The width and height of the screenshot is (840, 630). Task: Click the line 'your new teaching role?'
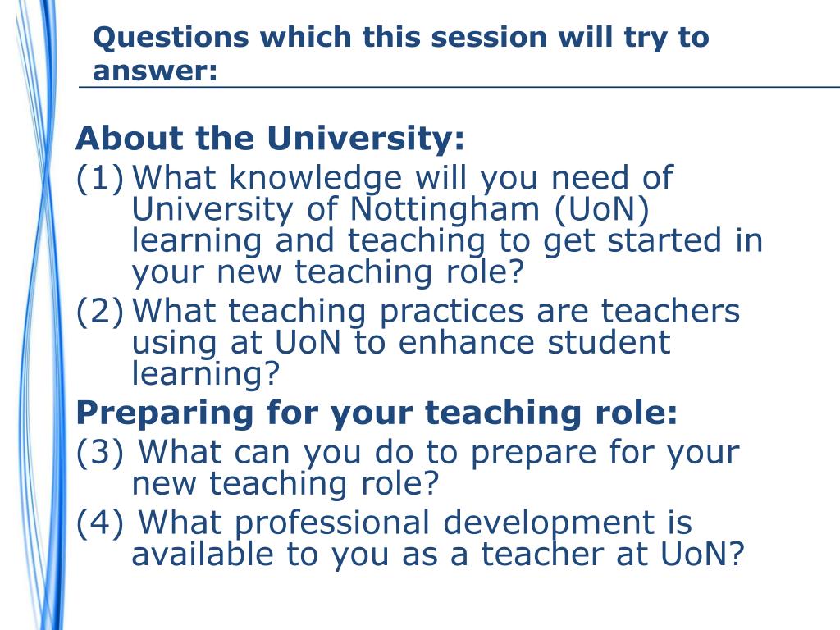(x=327, y=272)
